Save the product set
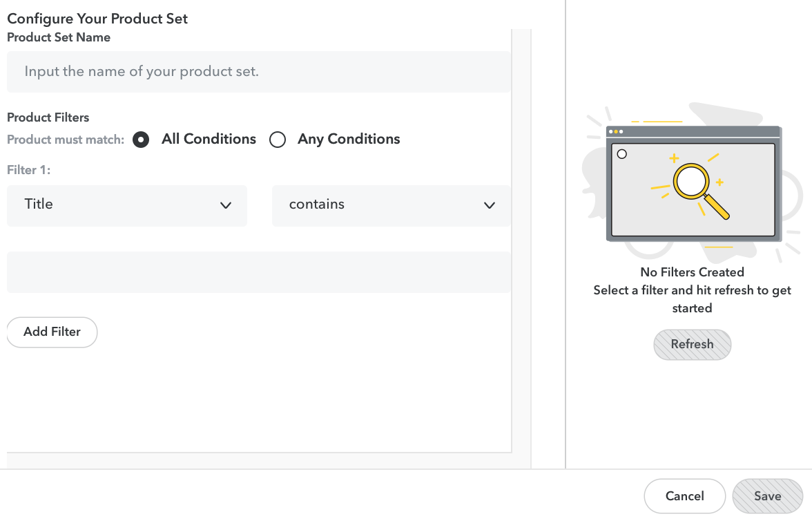 767,496
